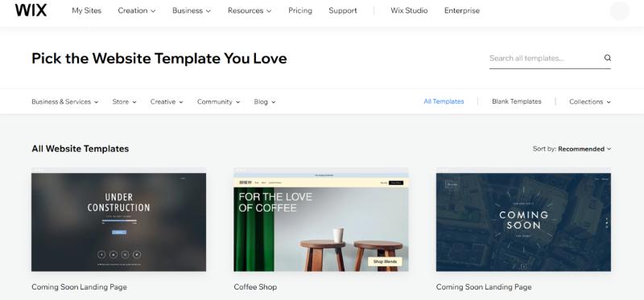Expand the Community category

(218, 102)
